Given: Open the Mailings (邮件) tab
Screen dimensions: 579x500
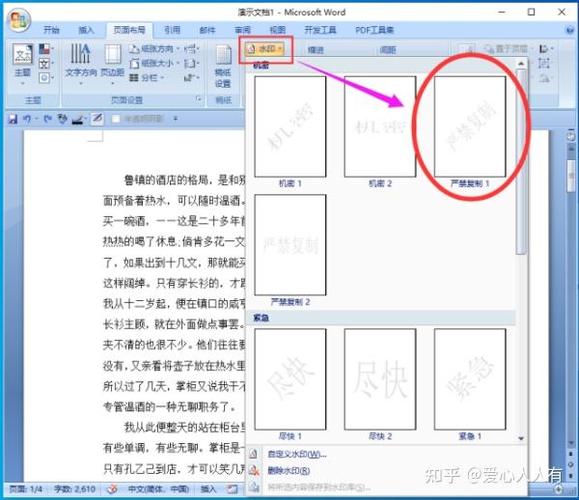Looking at the screenshot, I should click(x=207, y=30).
